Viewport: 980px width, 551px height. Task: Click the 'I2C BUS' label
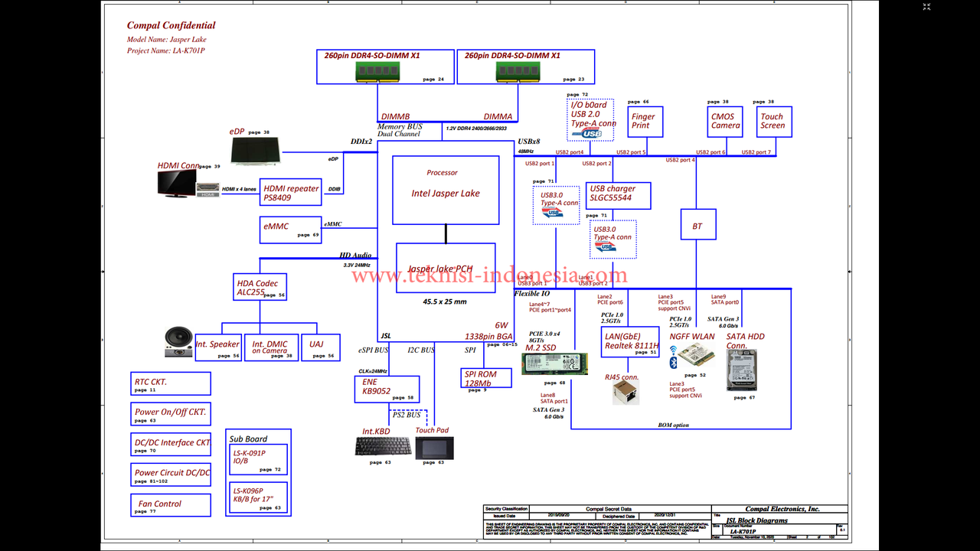tap(421, 350)
